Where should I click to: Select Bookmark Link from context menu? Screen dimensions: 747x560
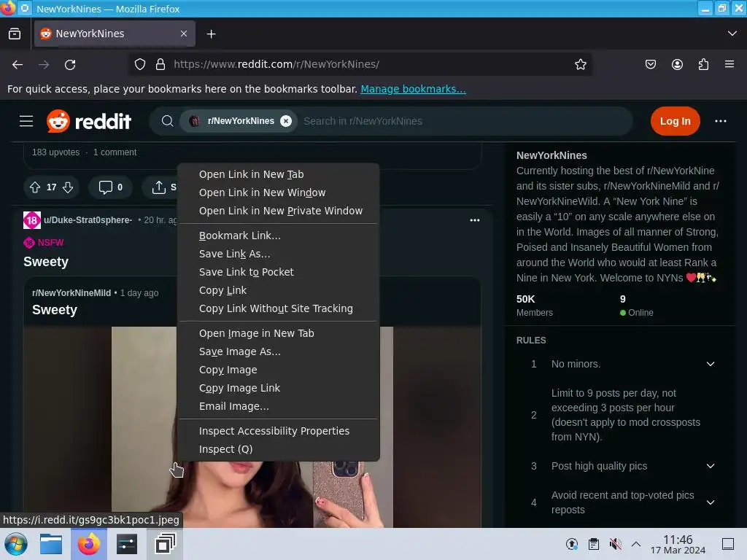point(278,236)
